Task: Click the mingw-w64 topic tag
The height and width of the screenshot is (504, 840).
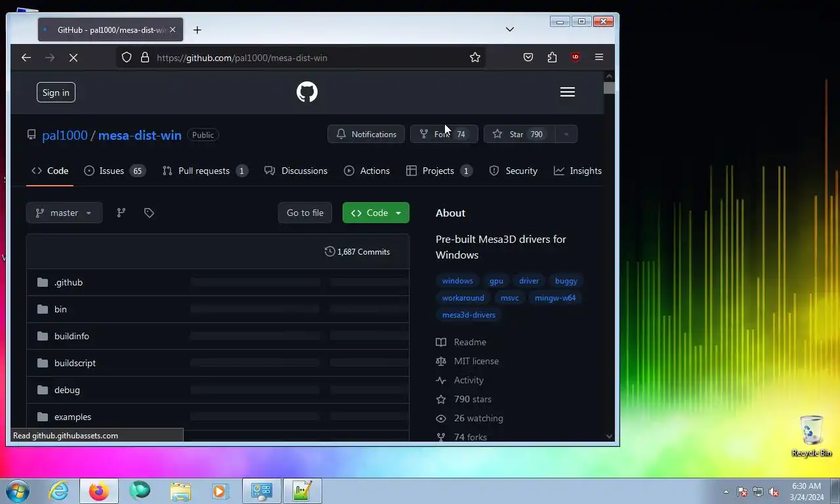Action: [555, 298]
